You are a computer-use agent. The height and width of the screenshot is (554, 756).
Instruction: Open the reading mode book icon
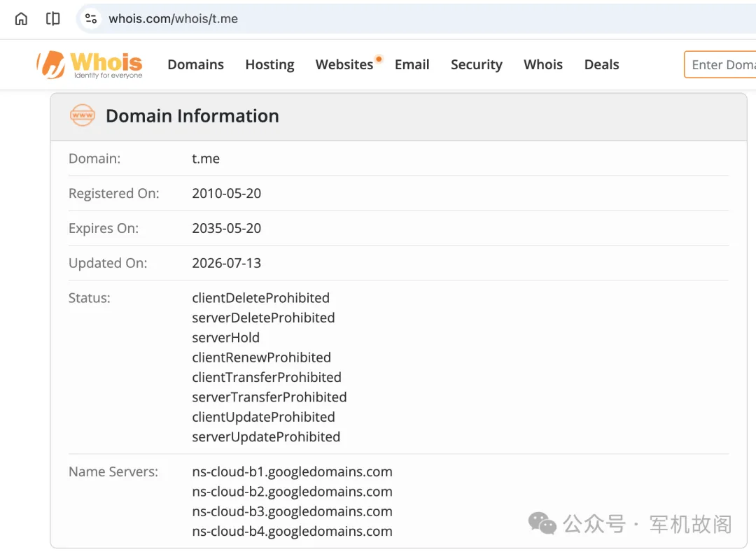[x=52, y=19]
